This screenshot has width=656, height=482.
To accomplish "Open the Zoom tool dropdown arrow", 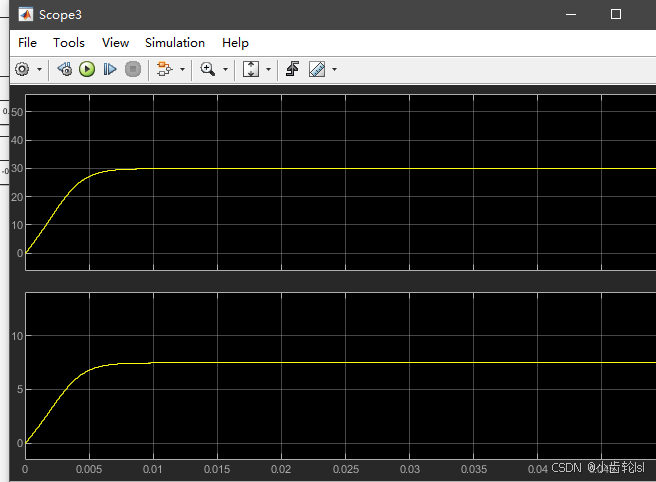I will point(226,69).
